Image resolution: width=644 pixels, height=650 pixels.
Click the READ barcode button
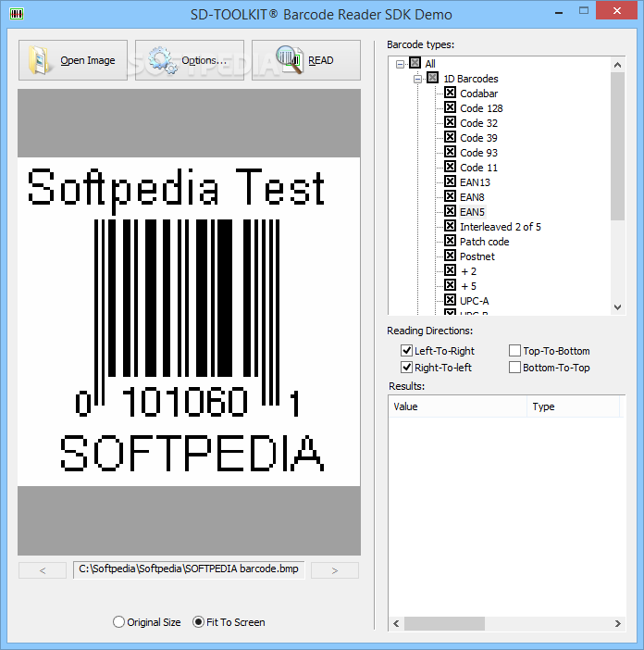pos(306,60)
